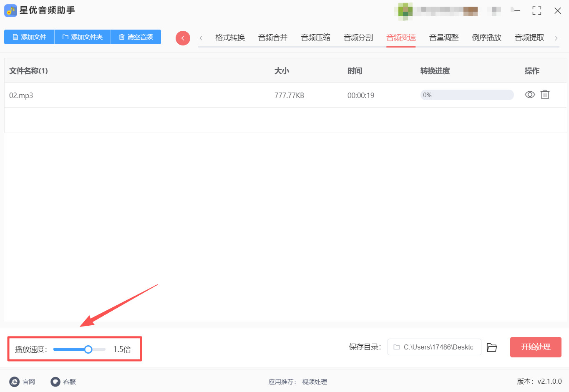Screen dimensions: 569x392
Task: Click the 添加文件 button
Action: 29,37
